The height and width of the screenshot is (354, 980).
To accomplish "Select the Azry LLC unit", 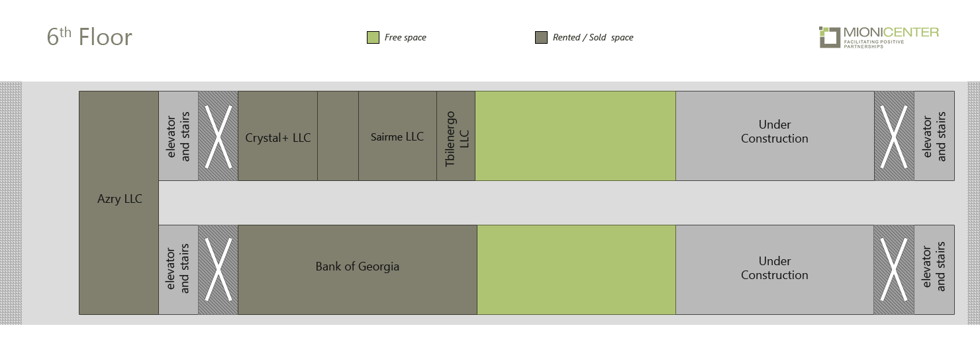I will click(x=119, y=202).
